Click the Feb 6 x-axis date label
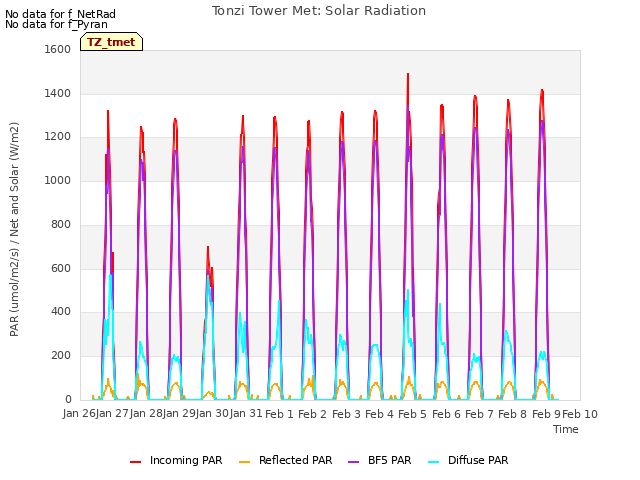This screenshot has width=640, height=480. coord(446,414)
